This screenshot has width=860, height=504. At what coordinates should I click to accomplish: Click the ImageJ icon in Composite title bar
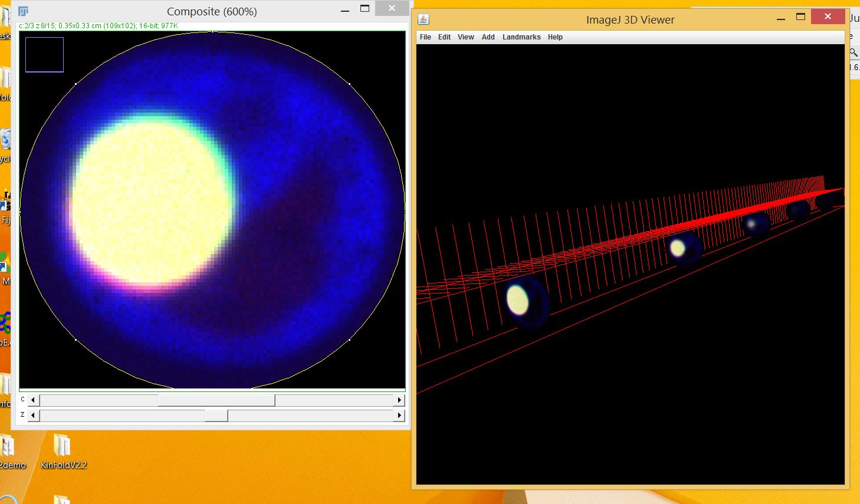(24, 11)
